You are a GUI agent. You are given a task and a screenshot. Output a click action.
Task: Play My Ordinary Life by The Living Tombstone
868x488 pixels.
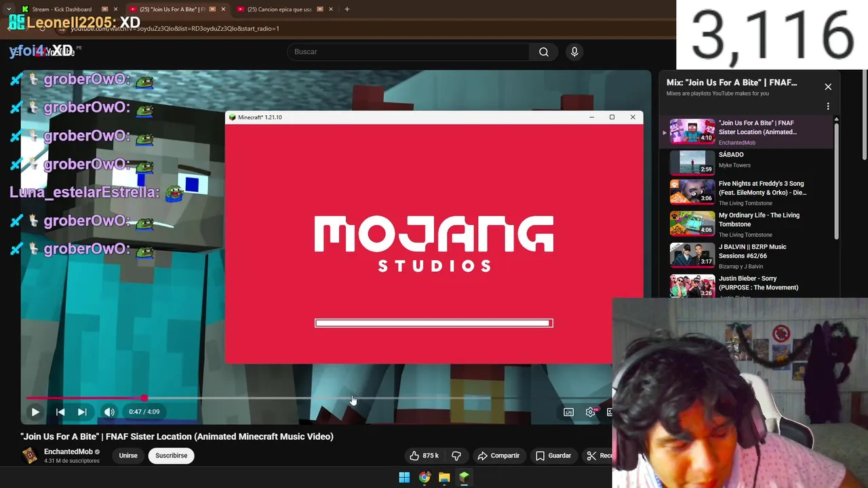coord(747,224)
